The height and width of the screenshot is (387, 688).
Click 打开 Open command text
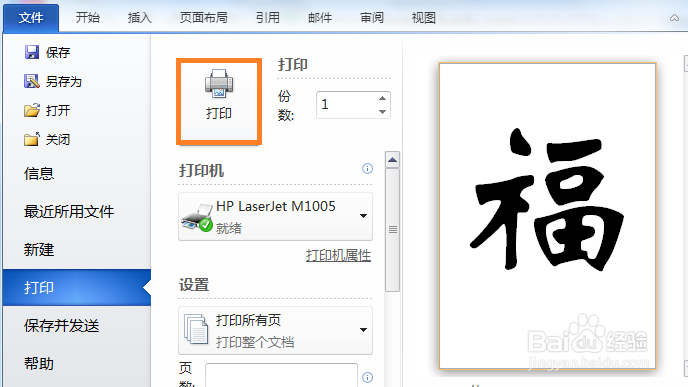[x=58, y=111]
